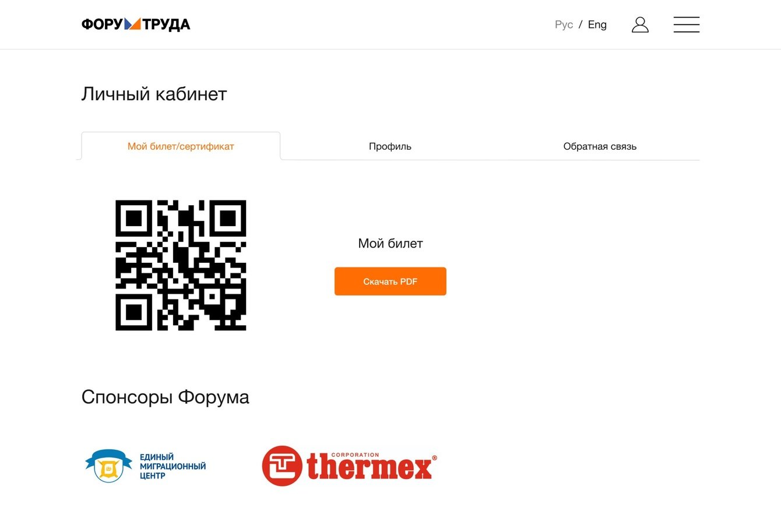This screenshot has height=532, width=781.
Task: Switch language to Eng
Action: click(x=597, y=24)
